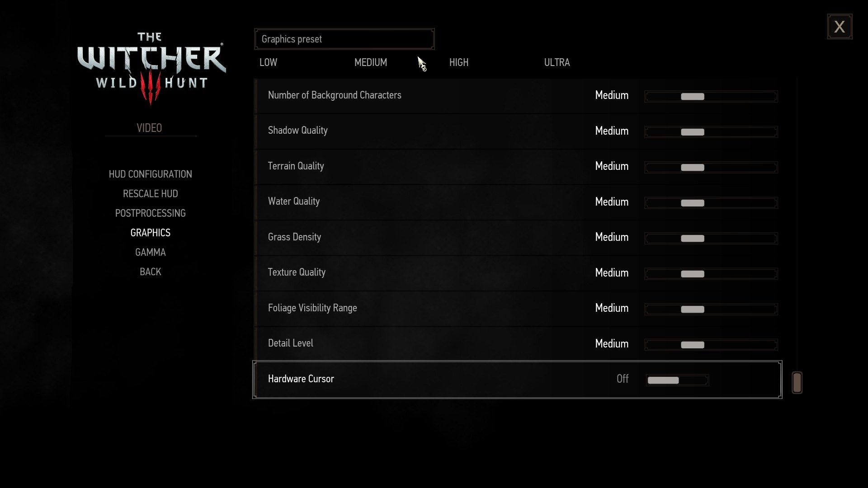Screen dimensions: 868x488
Task: Click the POSTPROCESSING menu item
Action: point(150,213)
